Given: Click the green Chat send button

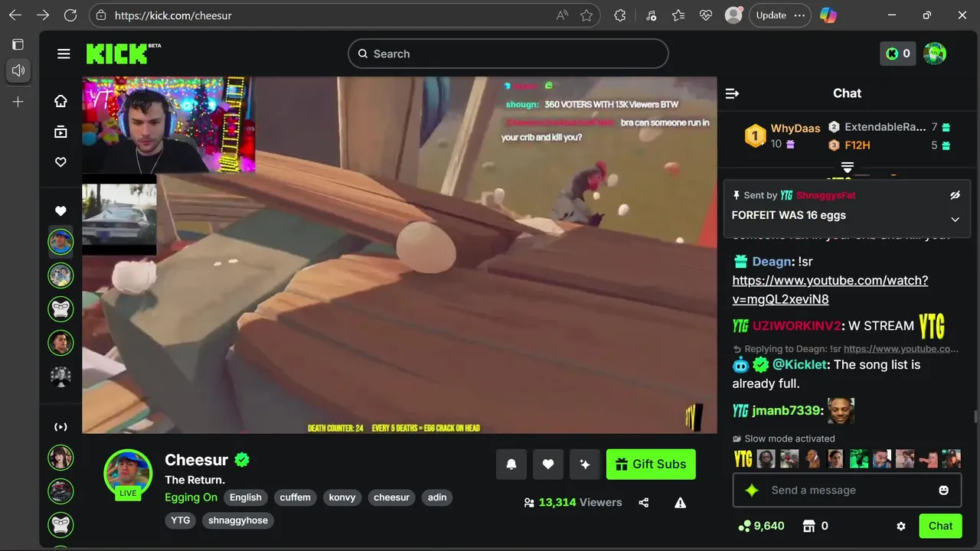Looking at the screenshot, I should click(x=940, y=526).
